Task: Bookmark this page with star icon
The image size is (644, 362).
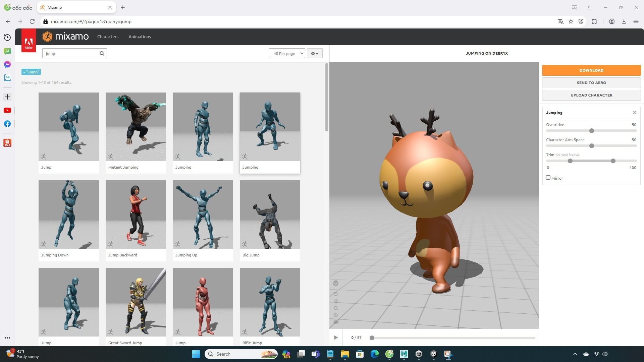Action: pos(571,21)
